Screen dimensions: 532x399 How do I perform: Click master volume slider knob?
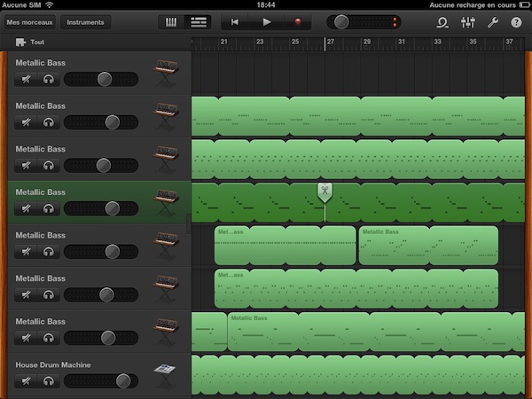(341, 22)
